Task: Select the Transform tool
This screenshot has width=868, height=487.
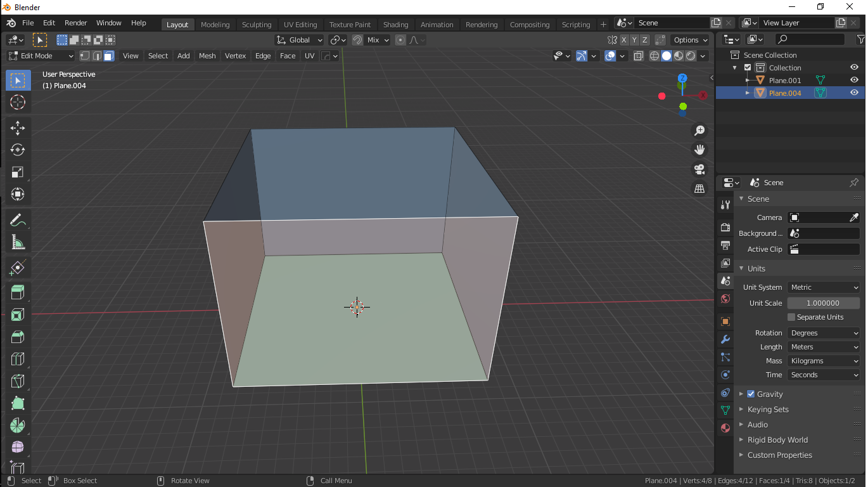Action: pyautogui.click(x=18, y=194)
